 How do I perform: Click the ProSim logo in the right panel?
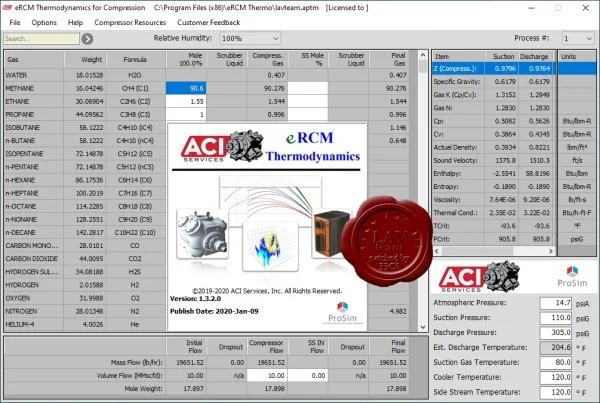[x=572, y=277]
